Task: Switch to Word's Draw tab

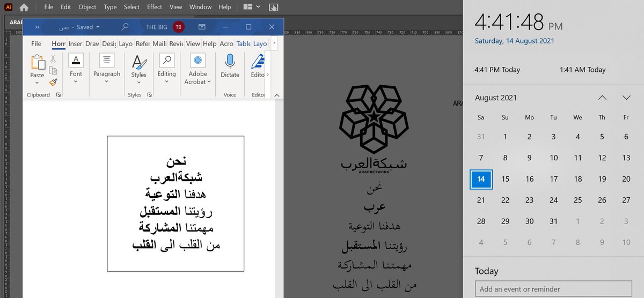Action: click(92, 44)
